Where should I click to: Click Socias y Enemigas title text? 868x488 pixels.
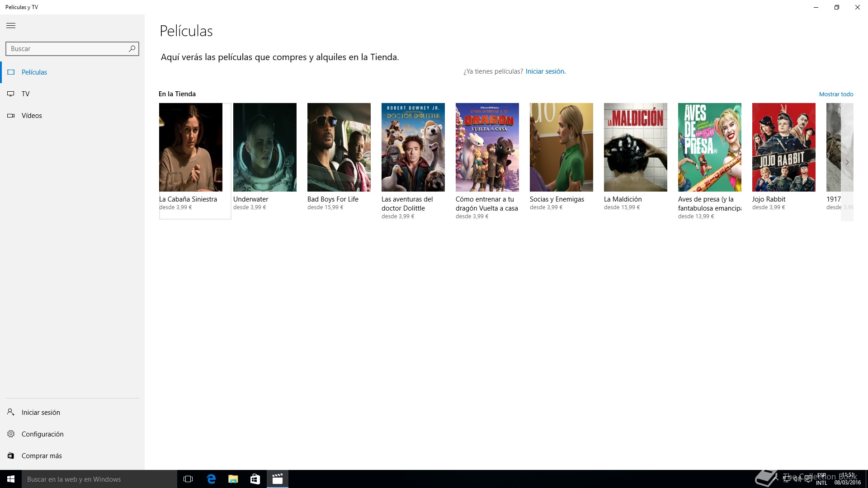point(557,199)
